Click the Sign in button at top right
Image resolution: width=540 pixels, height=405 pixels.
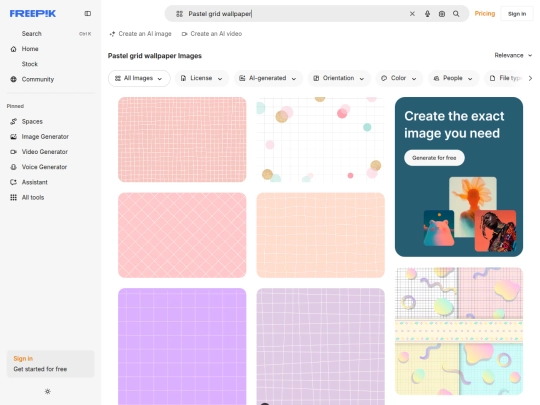(517, 14)
